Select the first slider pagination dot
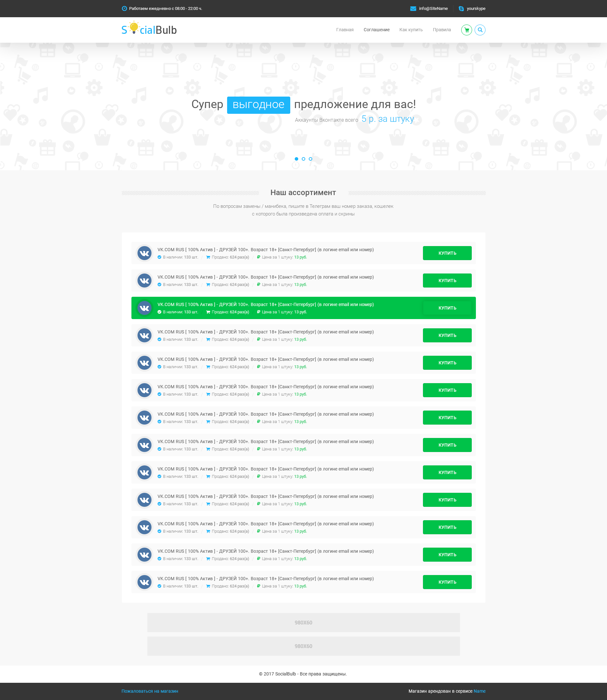This screenshot has height=700, width=607. click(296, 159)
